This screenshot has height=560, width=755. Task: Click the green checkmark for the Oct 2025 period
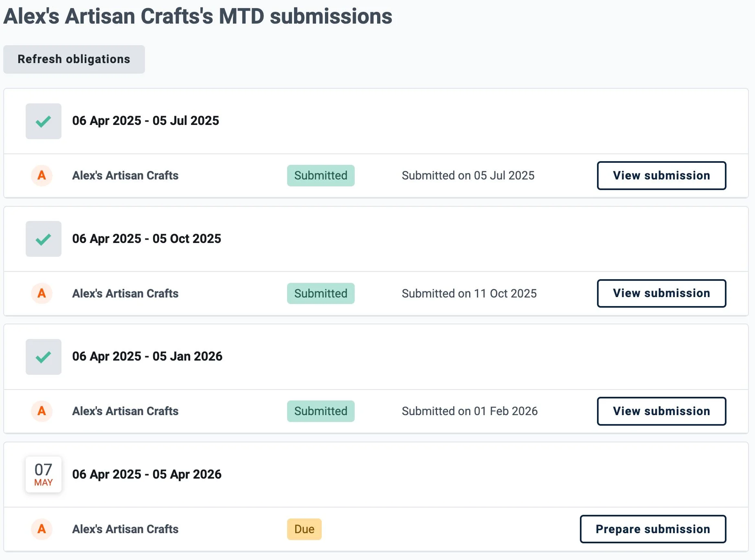tap(43, 239)
